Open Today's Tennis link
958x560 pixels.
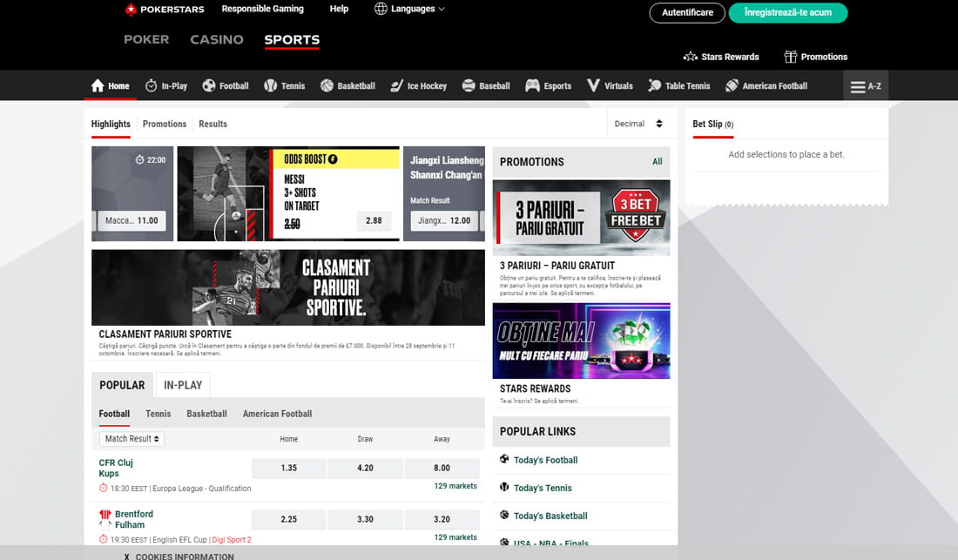[x=543, y=488]
